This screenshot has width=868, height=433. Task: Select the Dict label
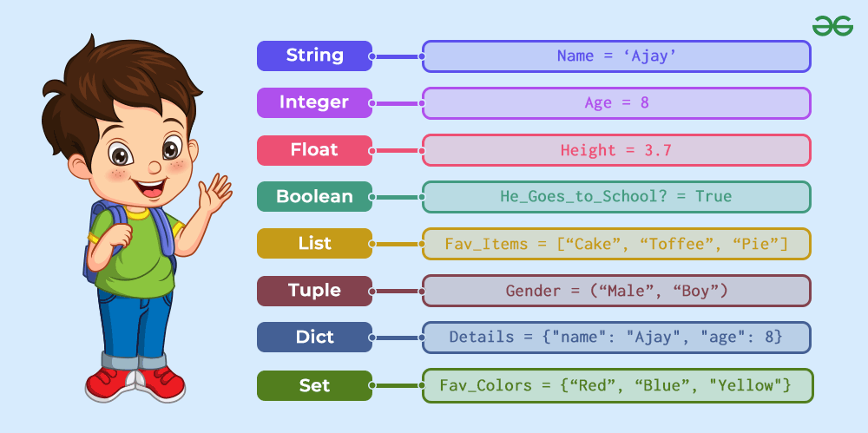314,338
